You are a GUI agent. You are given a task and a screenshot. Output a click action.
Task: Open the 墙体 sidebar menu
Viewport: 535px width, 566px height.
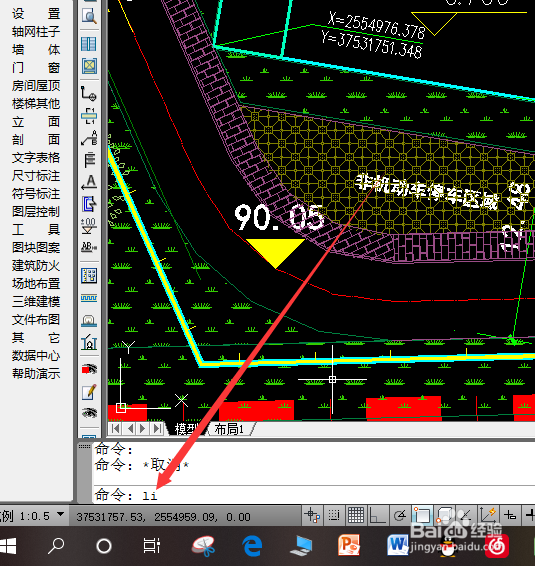(x=36, y=49)
